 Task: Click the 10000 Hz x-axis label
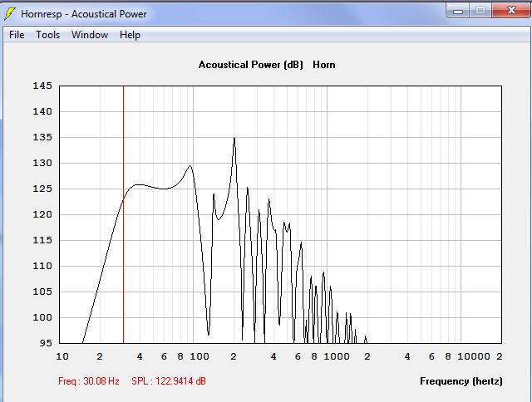tap(474, 356)
